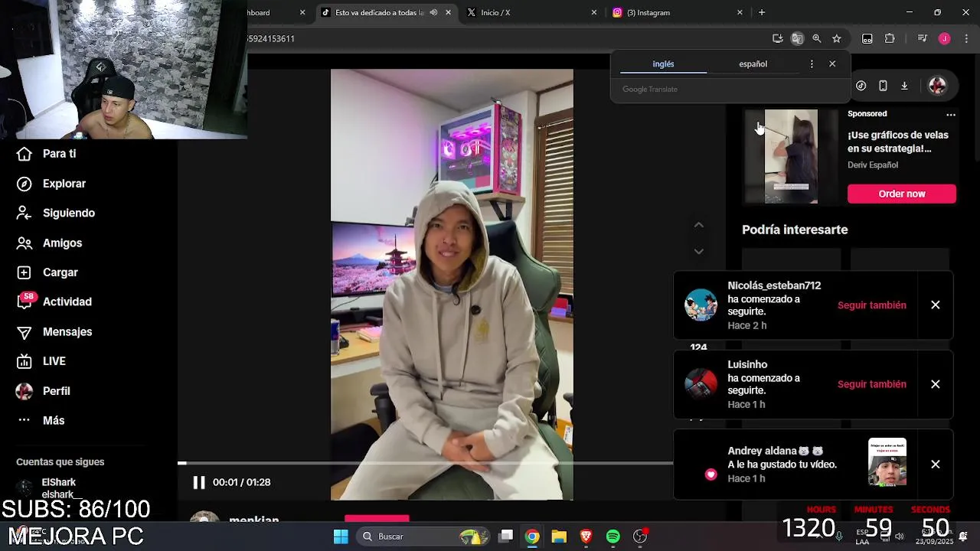Close the Google Translate popup
The width and height of the screenshot is (980, 551).
click(832, 64)
